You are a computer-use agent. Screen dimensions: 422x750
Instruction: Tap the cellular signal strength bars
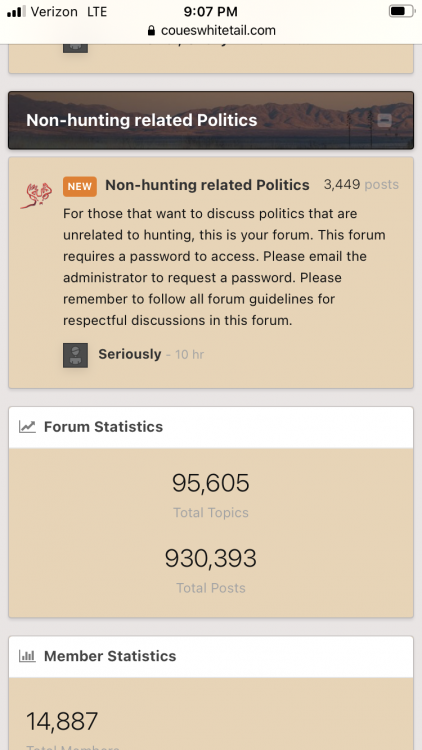click(x=16, y=11)
